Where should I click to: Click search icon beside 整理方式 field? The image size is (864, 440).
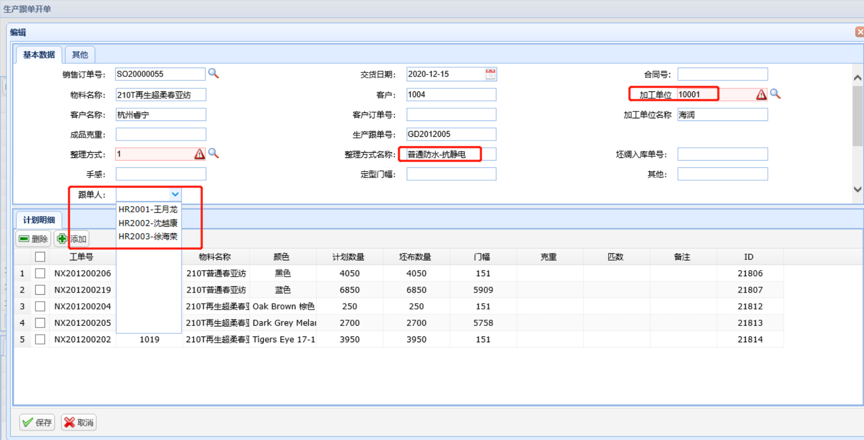pyautogui.click(x=213, y=154)
